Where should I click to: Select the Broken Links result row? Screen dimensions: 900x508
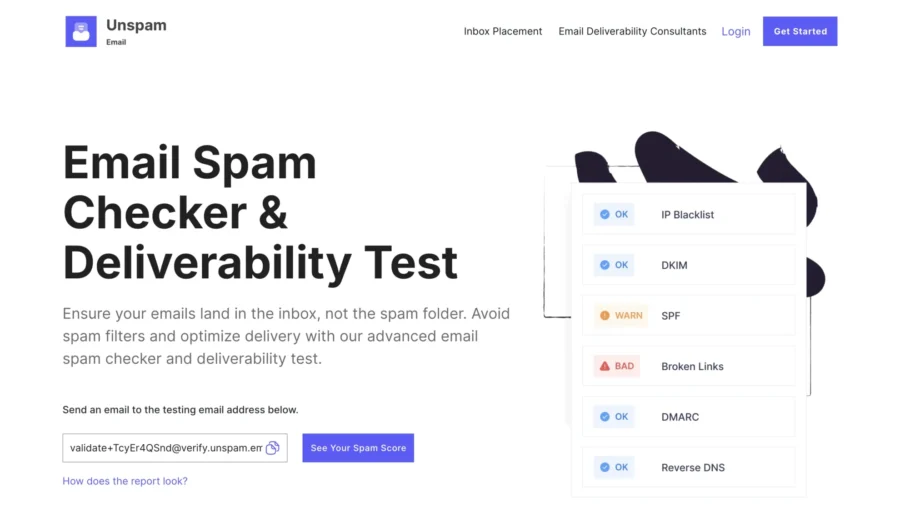[x=688, y=366]
